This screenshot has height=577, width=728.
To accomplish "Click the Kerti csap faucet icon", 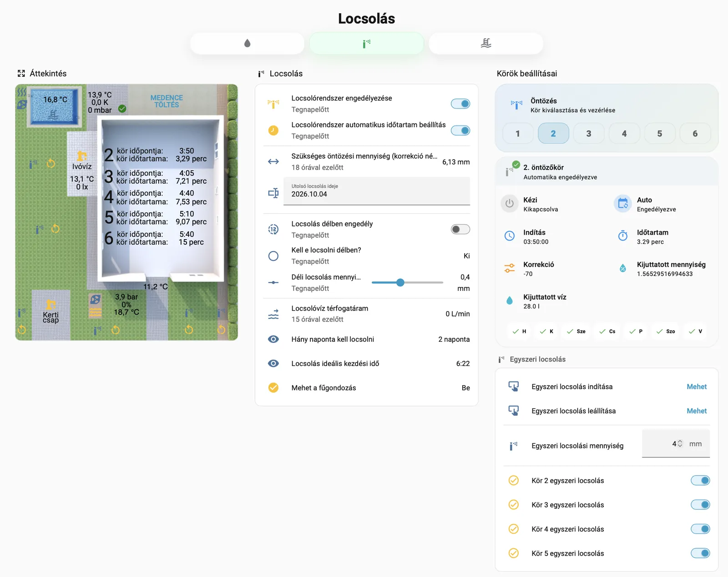I will point(51,304).
